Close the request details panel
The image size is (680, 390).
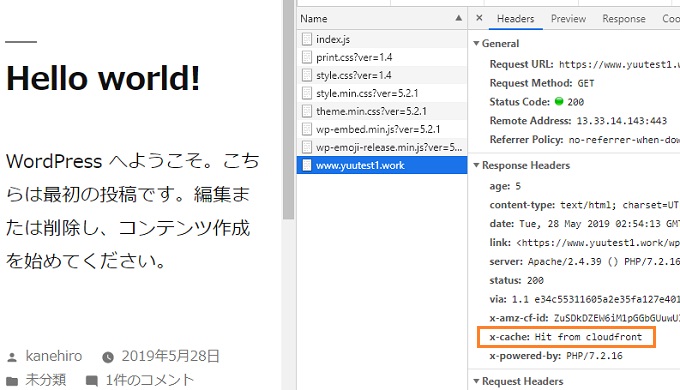(479, 18)
